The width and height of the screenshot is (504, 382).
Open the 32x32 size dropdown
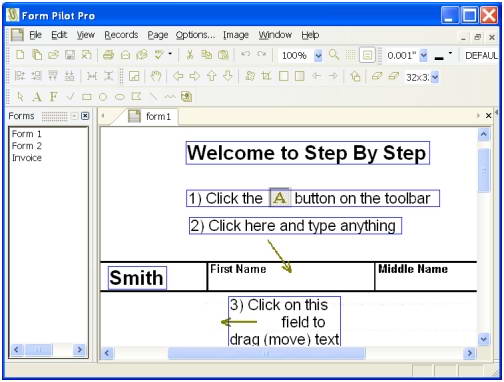435,77
